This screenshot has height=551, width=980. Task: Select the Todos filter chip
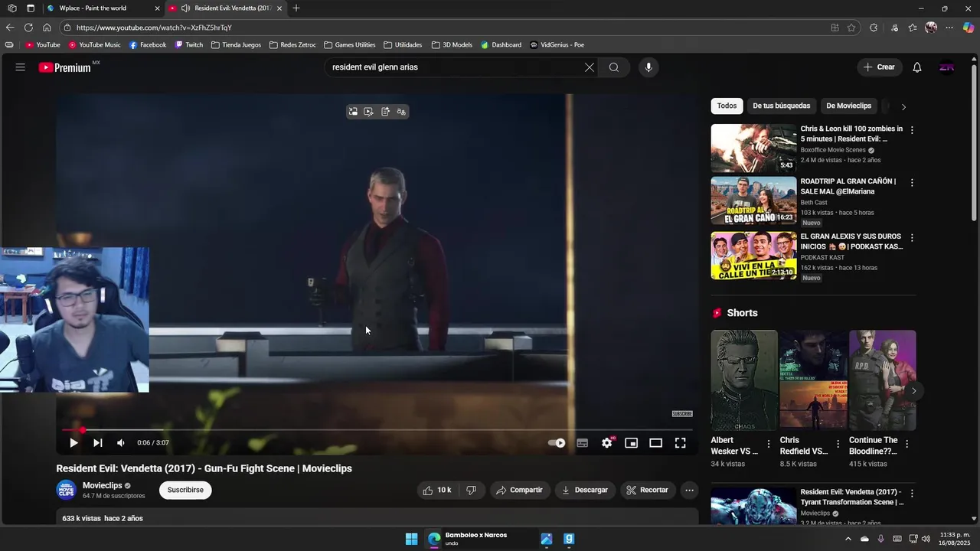pos(727,106)
